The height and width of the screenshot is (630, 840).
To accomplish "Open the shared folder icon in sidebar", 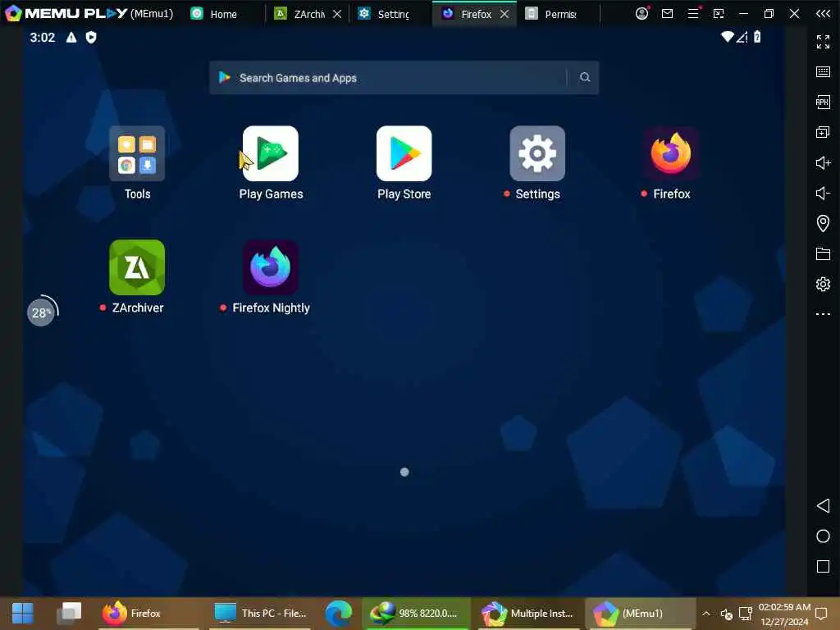I will pos(823,253).
